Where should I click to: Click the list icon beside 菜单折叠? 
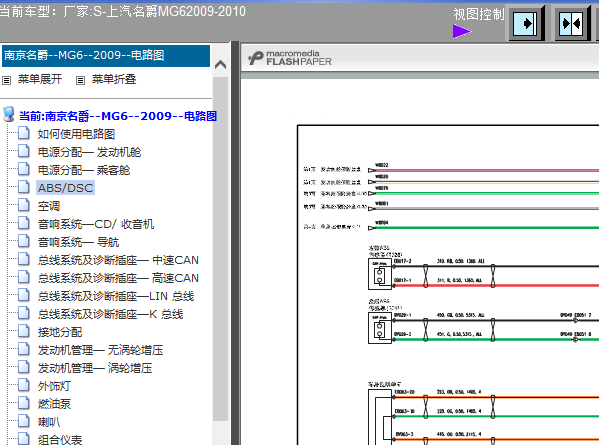pos(80,80)
